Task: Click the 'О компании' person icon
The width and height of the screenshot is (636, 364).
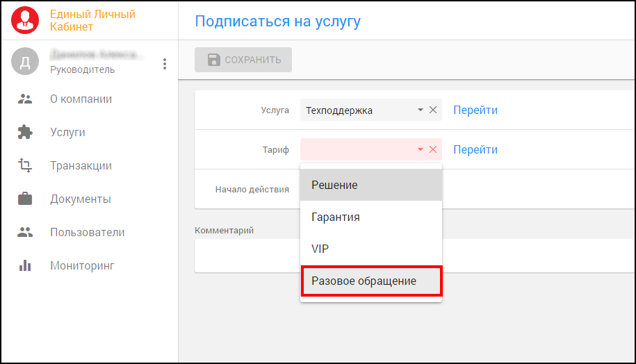Action: click(25, 99)
